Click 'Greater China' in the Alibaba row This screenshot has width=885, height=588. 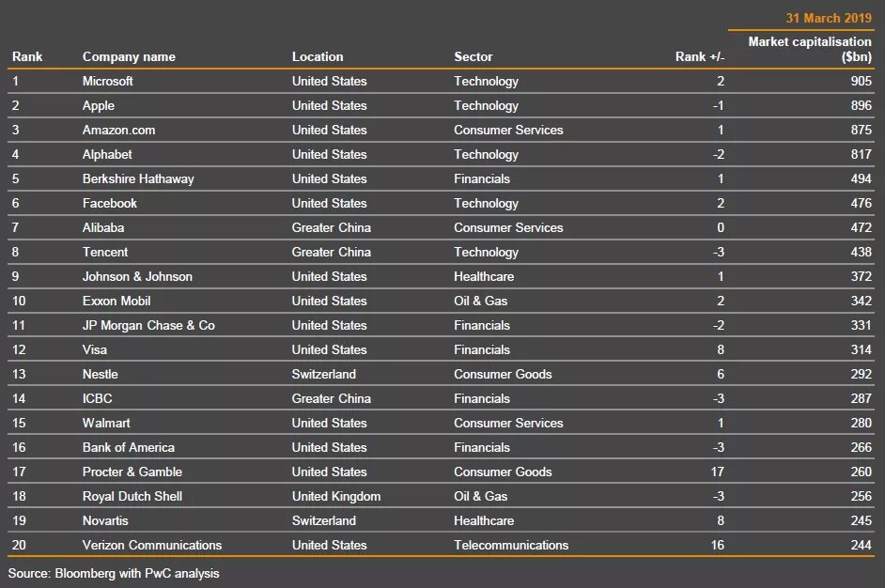(x=332, y=227)
